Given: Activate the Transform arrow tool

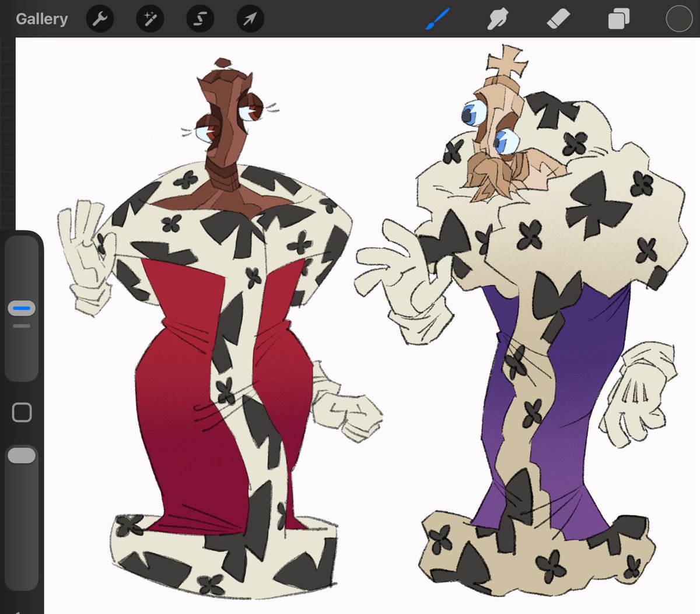Looking at the screenshot, I should tap(250, 19).
